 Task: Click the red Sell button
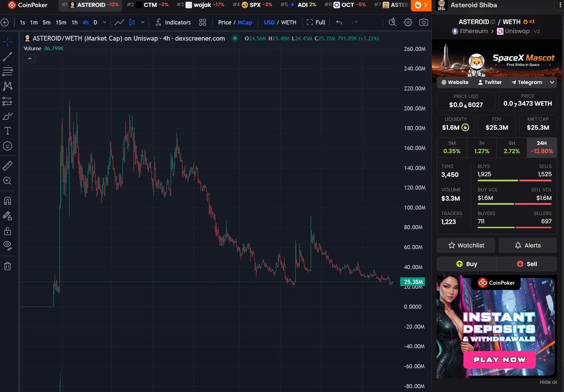click(x=527, y=264)
